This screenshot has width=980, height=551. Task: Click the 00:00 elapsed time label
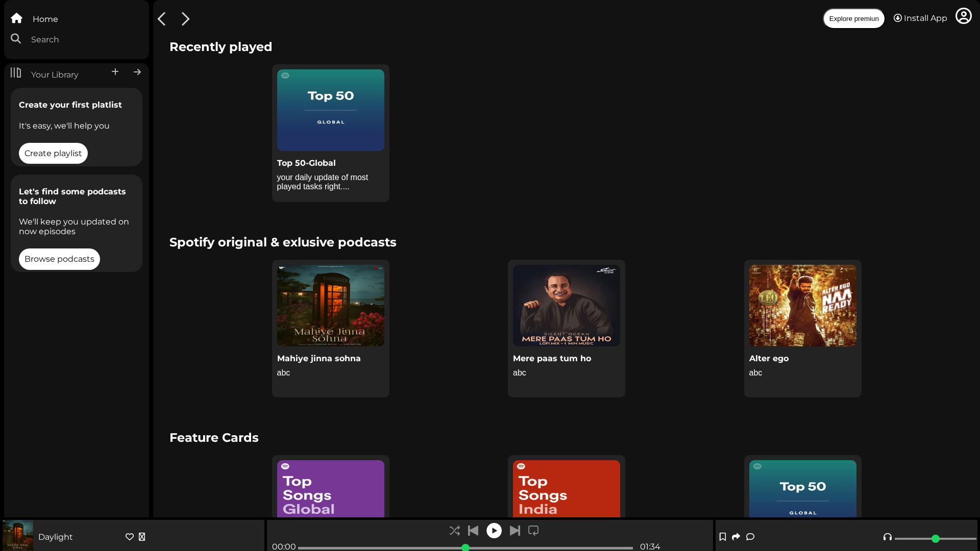(x=284, y=546)
